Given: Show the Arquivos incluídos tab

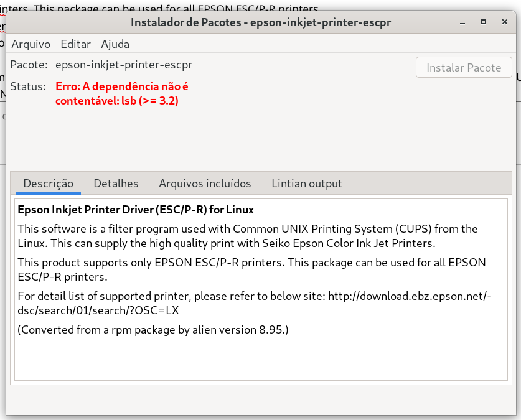Looking at the screenshot, I should [x=205, y=184].
